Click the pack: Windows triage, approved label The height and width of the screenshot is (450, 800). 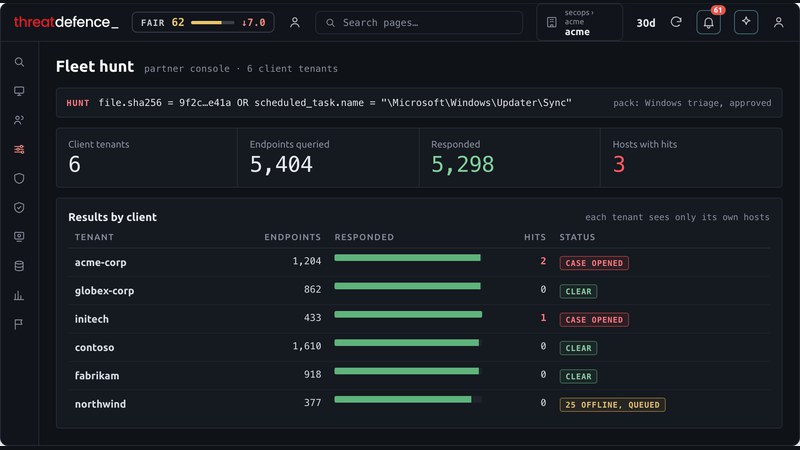pos(692,103)
